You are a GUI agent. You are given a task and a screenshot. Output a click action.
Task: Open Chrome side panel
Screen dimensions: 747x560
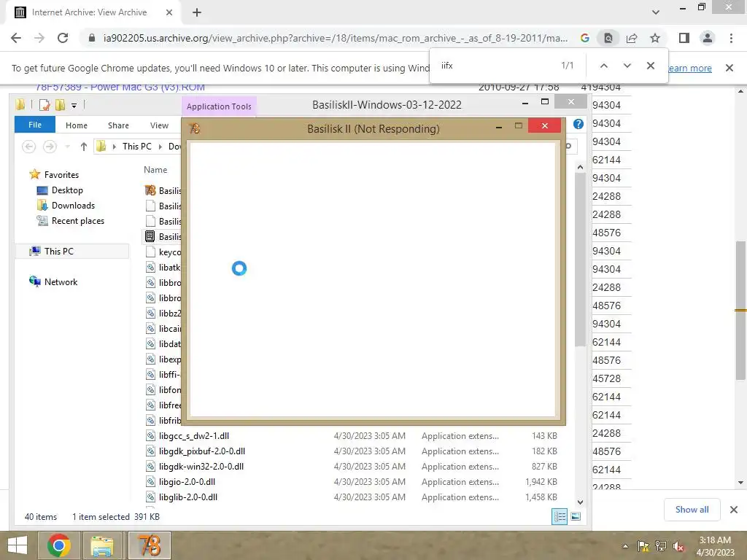pos(684,38)
